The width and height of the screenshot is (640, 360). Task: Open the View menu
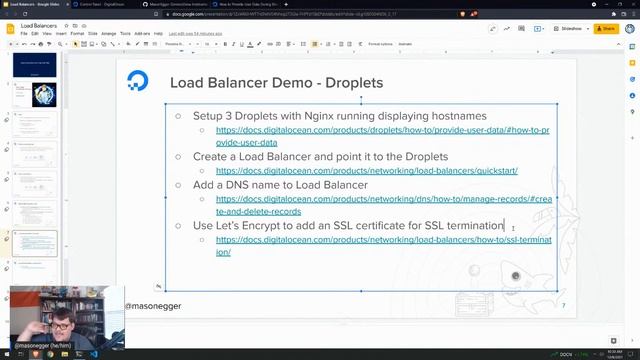47,34
